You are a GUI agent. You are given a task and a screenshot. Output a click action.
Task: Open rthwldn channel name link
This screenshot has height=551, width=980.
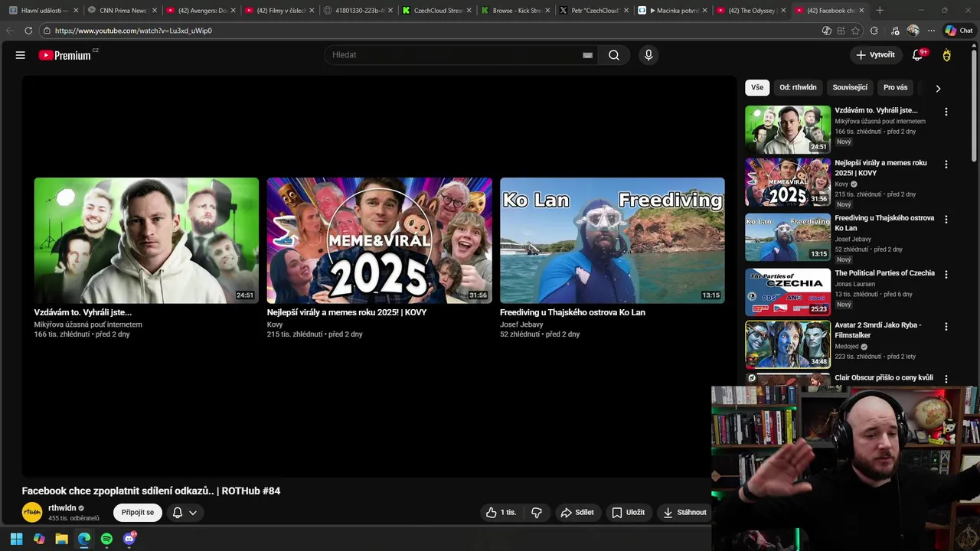click(x=62, y=508)
